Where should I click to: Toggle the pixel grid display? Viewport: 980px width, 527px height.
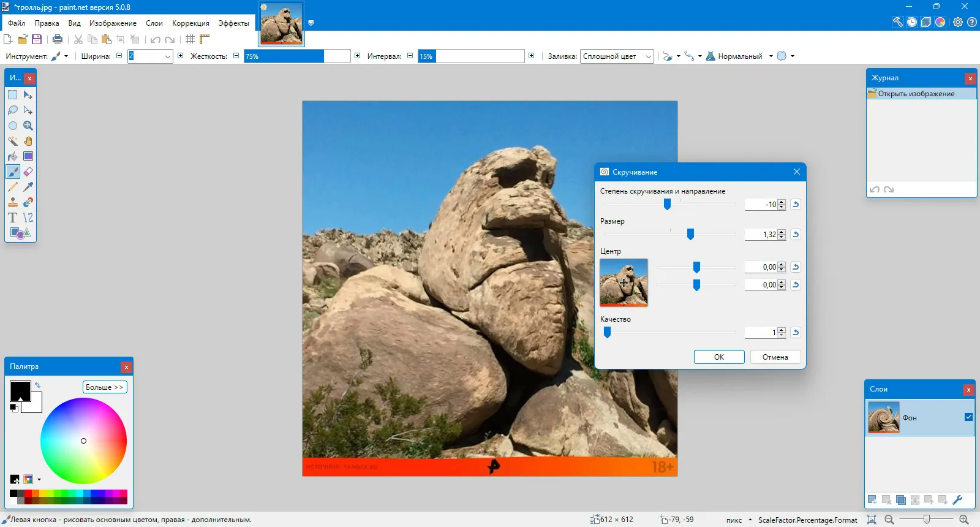click(190, 39)
